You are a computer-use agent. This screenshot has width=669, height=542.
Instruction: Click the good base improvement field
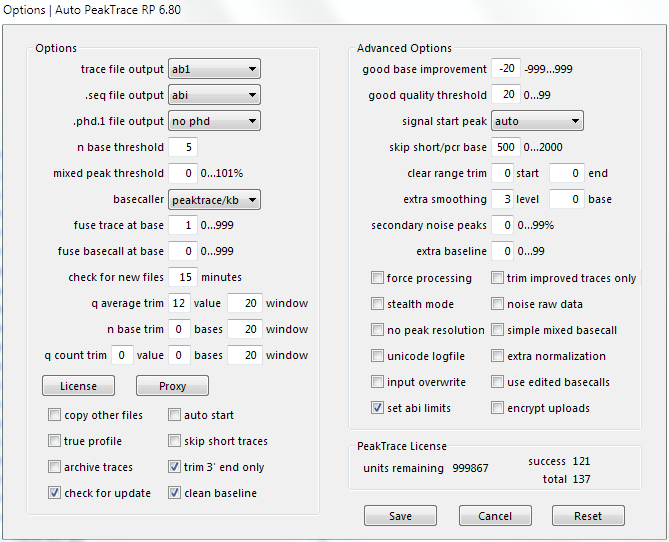pyautogui.click(x=506, y=69)
